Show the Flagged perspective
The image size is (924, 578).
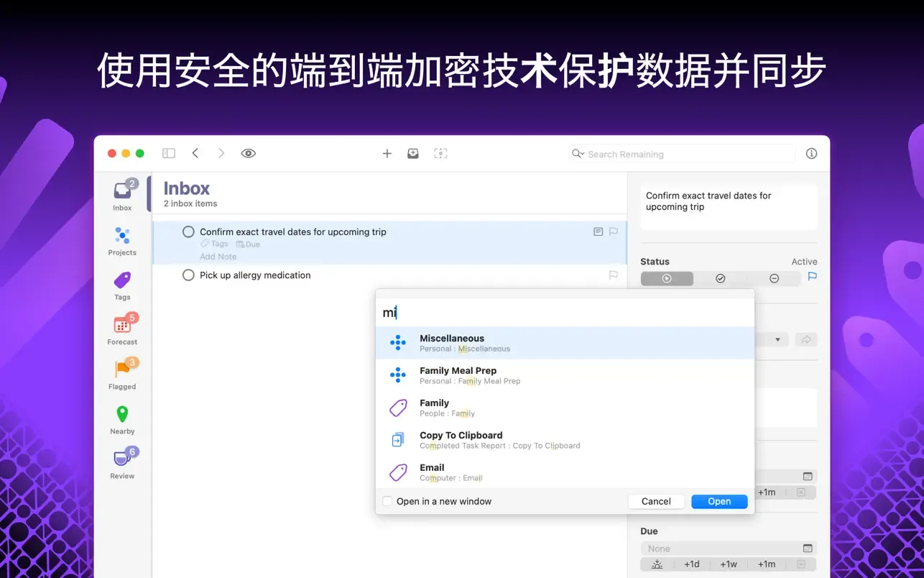tap(122, 375)
